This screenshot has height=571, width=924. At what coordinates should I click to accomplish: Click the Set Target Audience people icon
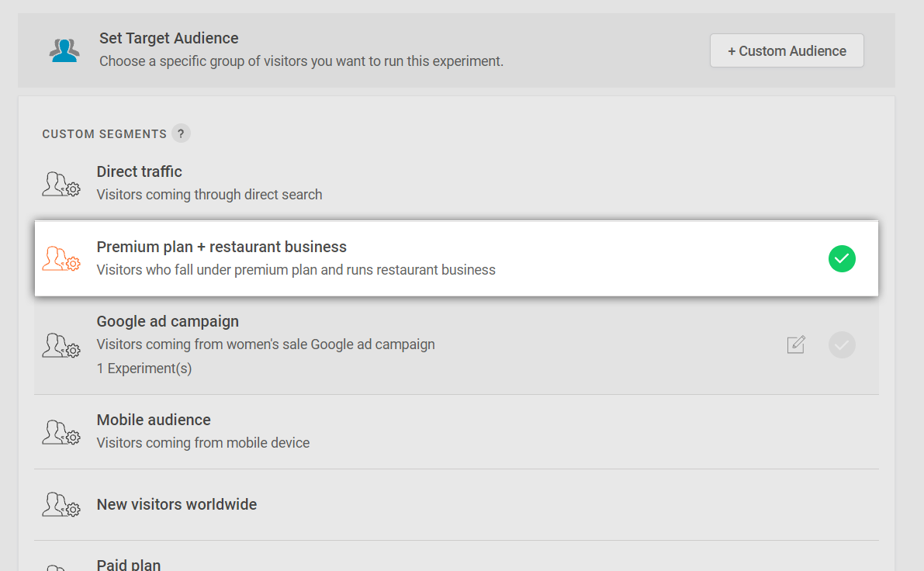pyautogui.click(x=64, y=50)
